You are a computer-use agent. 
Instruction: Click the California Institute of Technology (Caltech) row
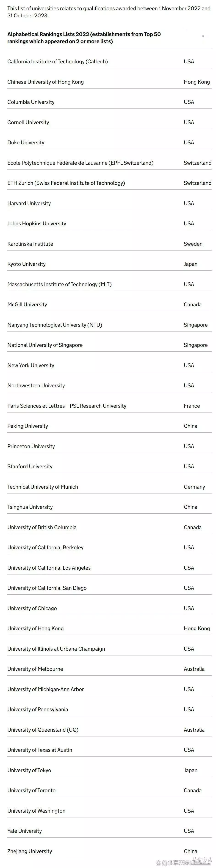(109, 62)
